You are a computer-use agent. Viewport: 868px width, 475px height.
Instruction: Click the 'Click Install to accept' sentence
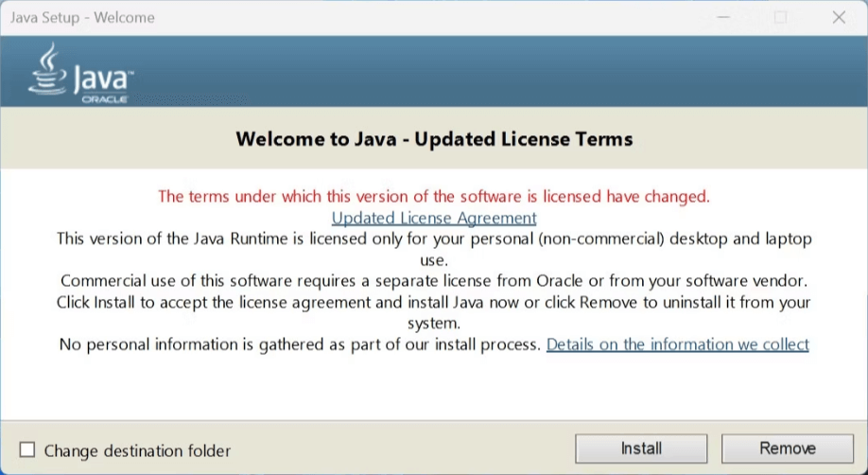coord(434,303)
